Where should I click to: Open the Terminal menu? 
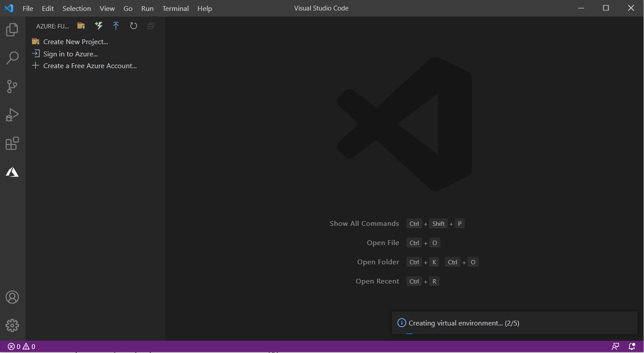175,8
